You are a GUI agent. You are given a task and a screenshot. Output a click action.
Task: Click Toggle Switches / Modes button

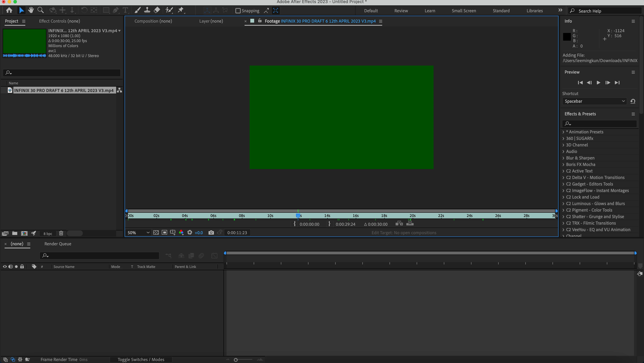point(141,360)
